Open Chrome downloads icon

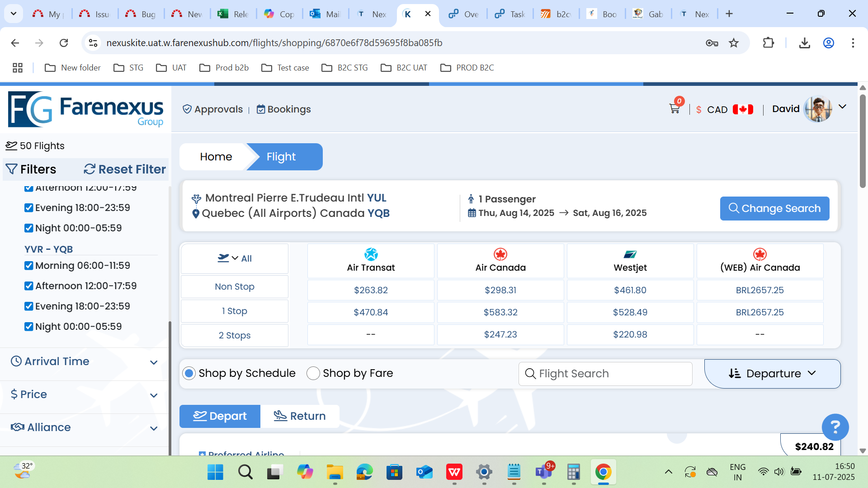click(x=804, y=43)
